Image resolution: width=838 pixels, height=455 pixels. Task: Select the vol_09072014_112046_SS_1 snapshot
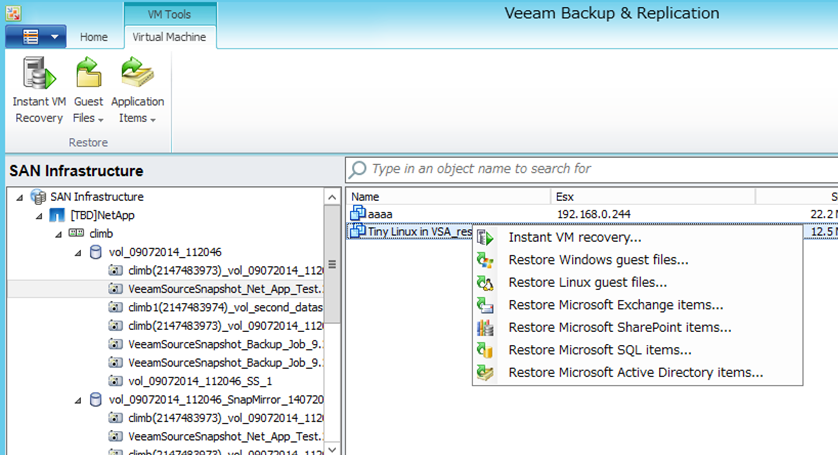pyautogui.click(x=200, y=381)
